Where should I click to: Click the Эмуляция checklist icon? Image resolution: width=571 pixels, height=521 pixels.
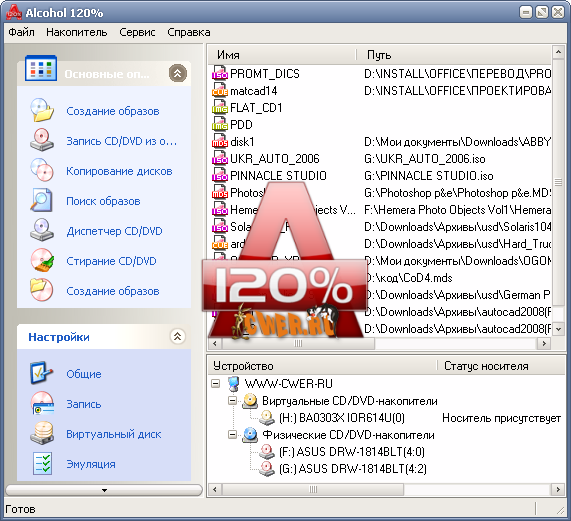[42, 463]
